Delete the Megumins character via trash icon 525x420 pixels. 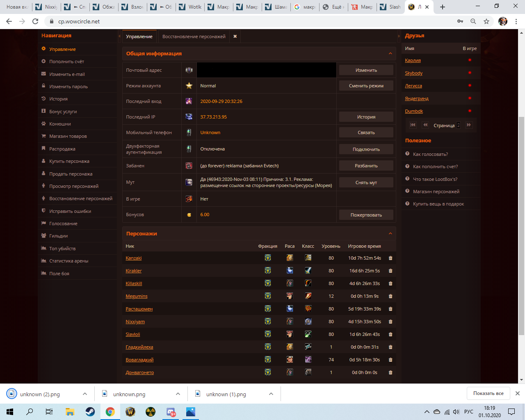point(390,296)
